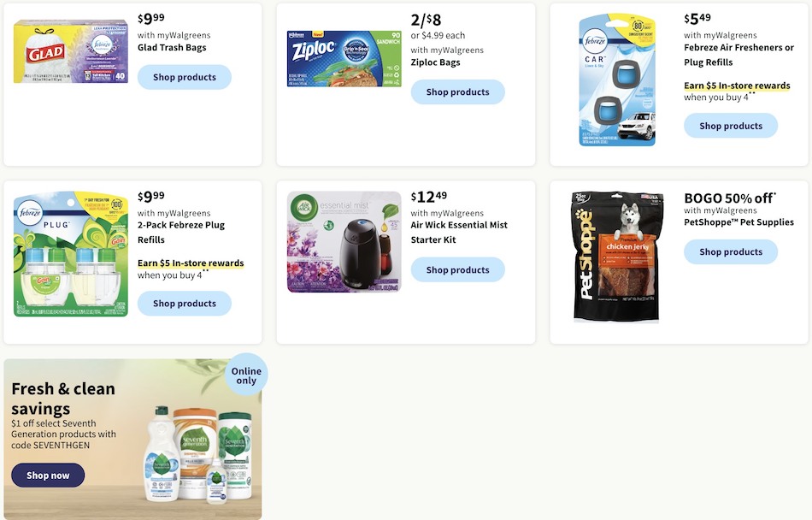Click the Ziploc Bags title text
This screenshot has height=520, width=812.
tap(436, 62)
